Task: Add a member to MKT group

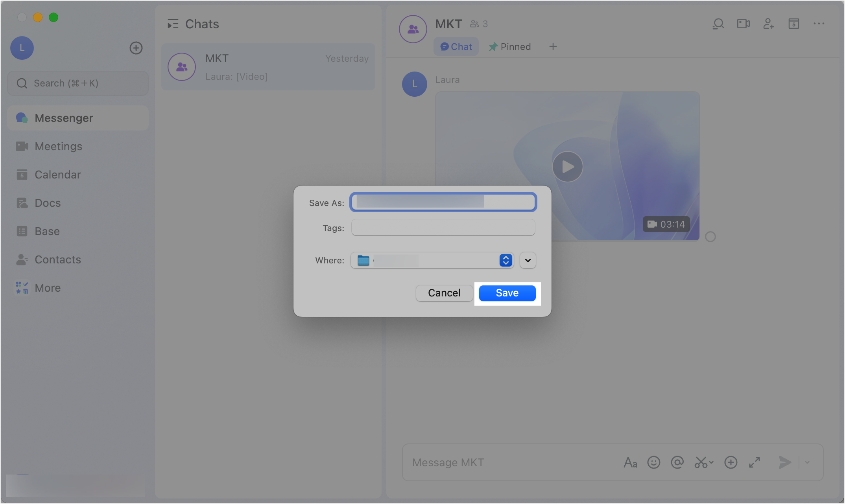Action: click(768, 24)
